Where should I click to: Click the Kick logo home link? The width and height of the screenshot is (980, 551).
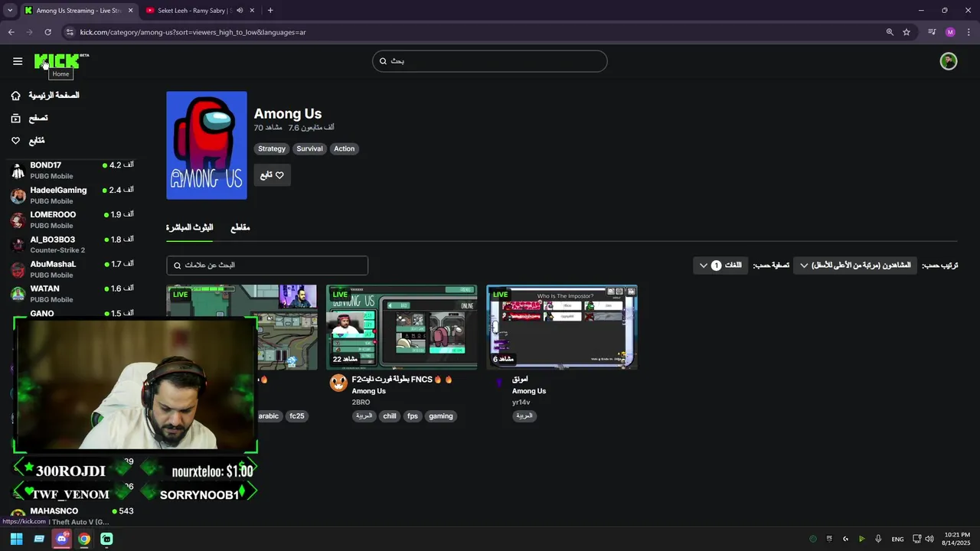[x=61, y=61]
